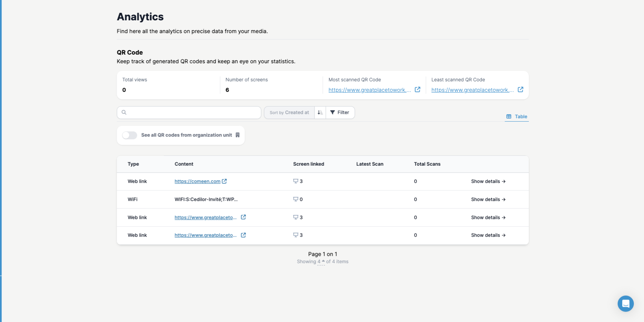This screenshot has width=644, height=322.
Task: Click the Type column header
Action: click(x=133, y=164)
